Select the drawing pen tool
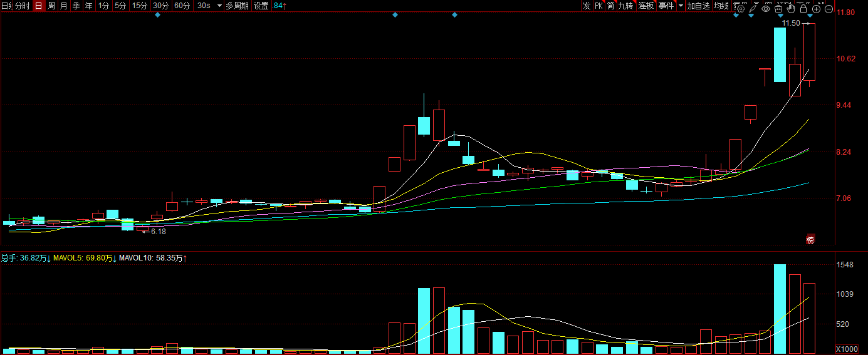868x355 pixels. pos(753,9)
